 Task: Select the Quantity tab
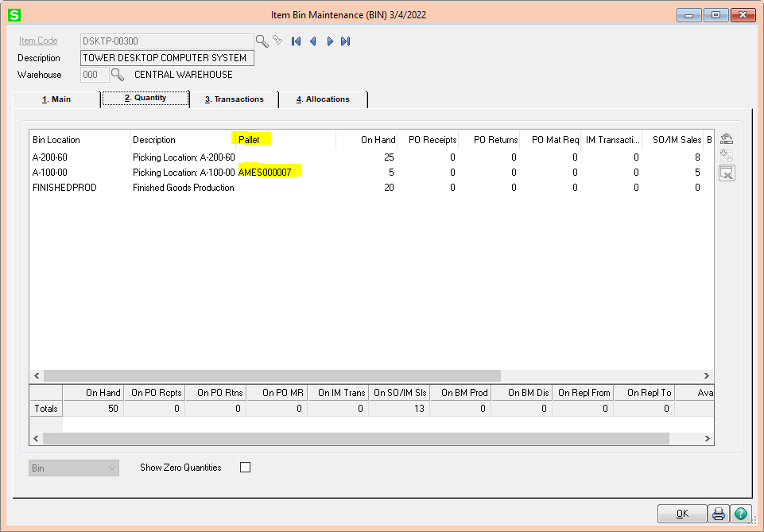click(x=145, y=98)
